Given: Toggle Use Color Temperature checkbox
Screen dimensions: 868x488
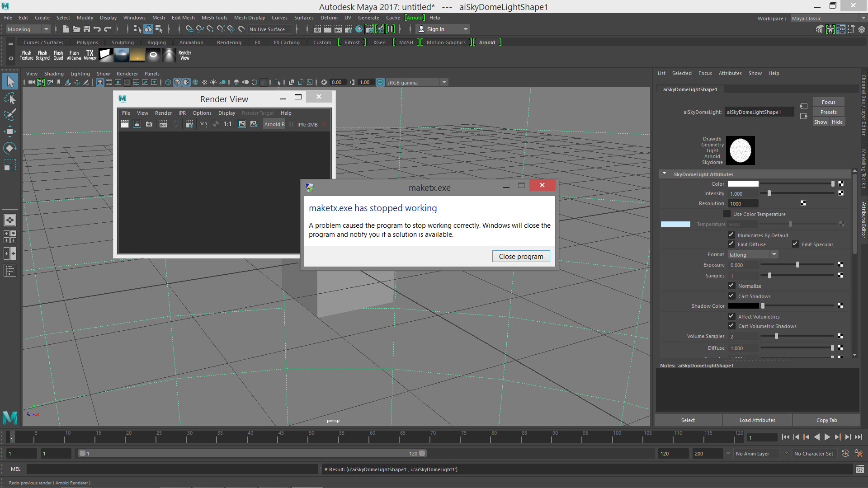Looking at the screenshot, I should (726, 214).
